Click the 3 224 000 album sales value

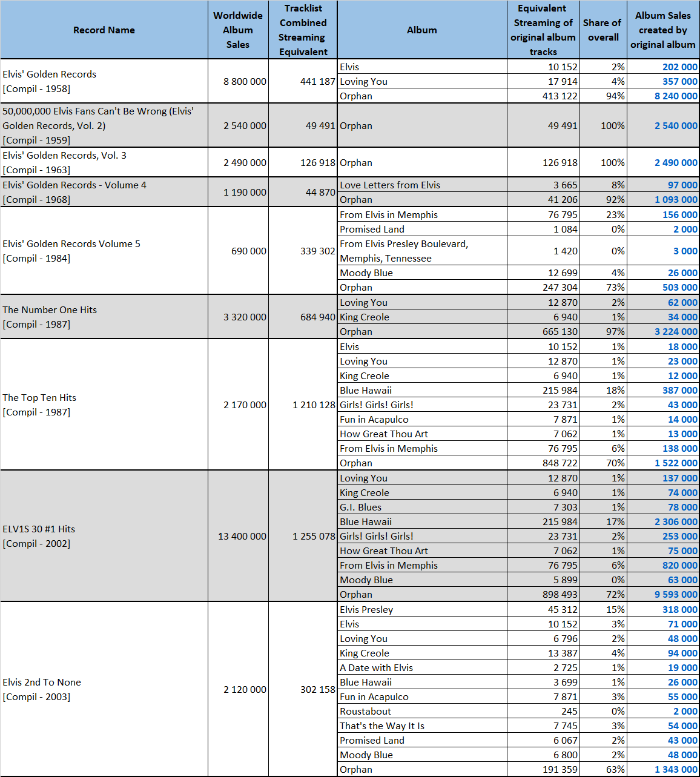point(663,331)
